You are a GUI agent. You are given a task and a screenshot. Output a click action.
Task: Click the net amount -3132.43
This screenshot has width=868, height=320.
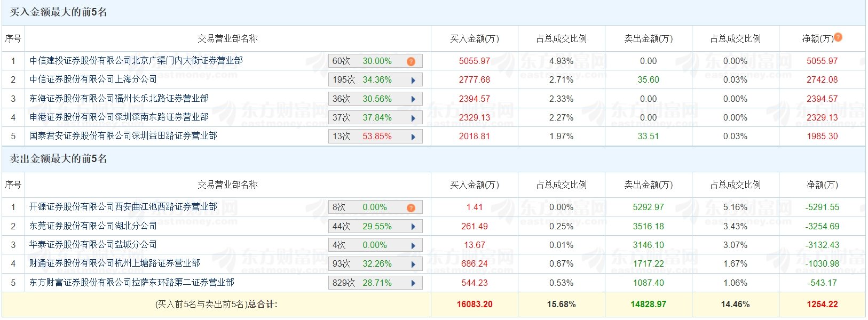point(822,245)
